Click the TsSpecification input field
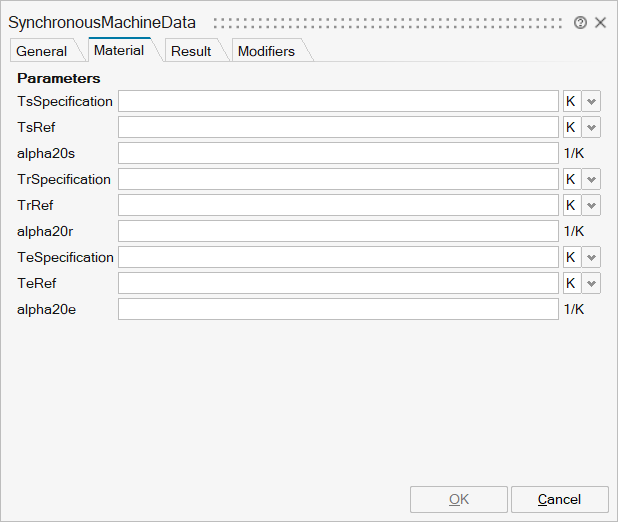 [x=338, y=101]
